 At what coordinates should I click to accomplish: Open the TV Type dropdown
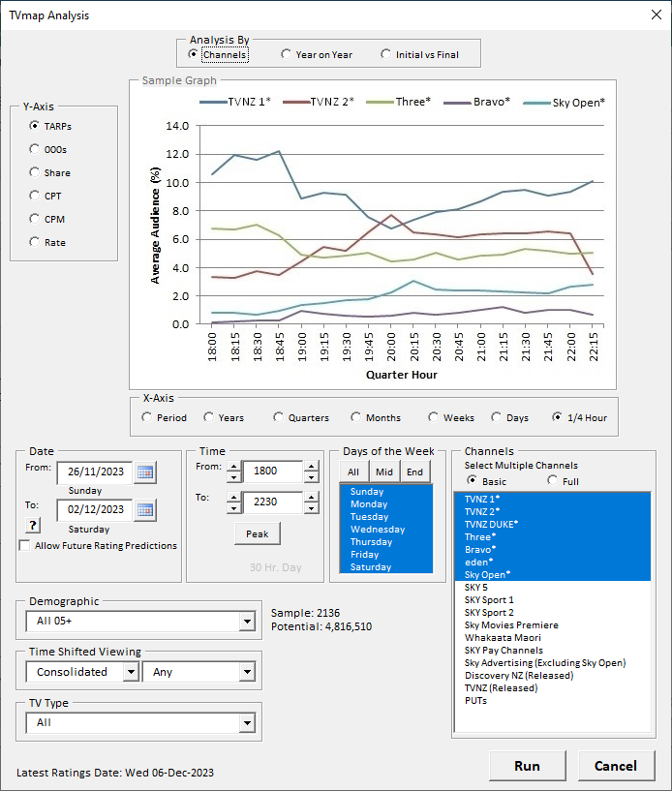[247, 723]
